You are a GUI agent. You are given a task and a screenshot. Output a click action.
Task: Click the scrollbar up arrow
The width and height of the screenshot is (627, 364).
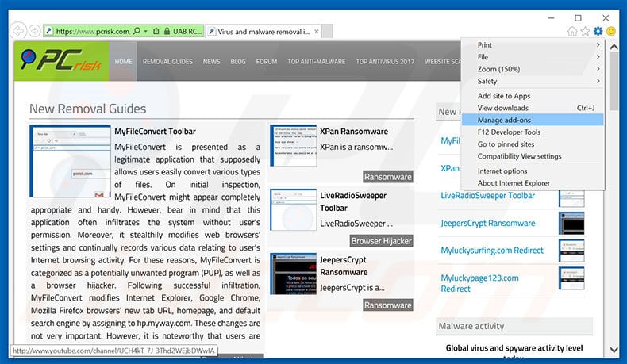click(x=614, y=47)
